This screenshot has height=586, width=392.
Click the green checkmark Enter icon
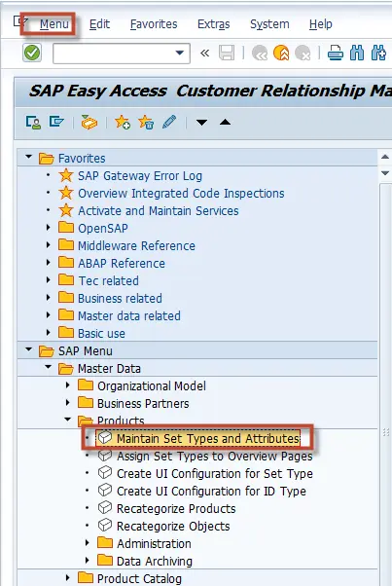32,53
